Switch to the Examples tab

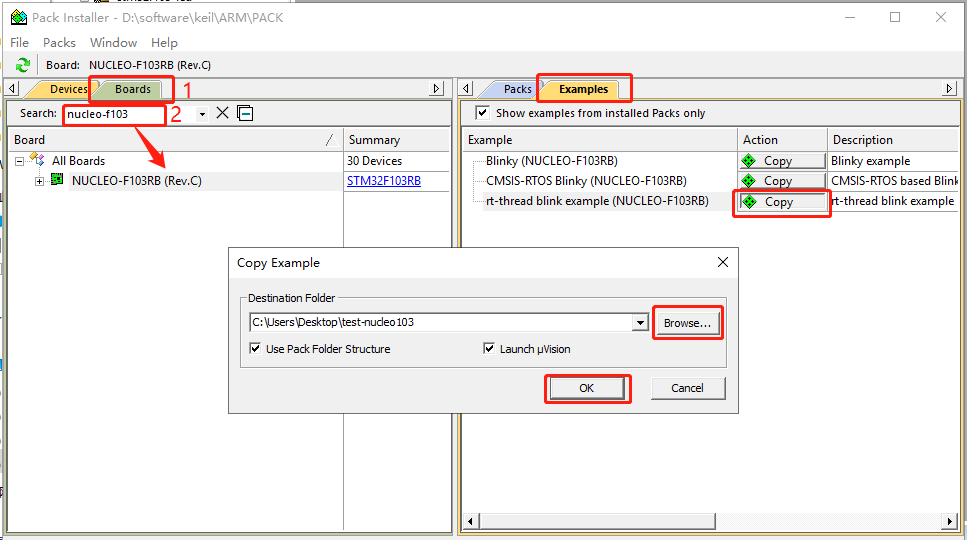point(583,89)
